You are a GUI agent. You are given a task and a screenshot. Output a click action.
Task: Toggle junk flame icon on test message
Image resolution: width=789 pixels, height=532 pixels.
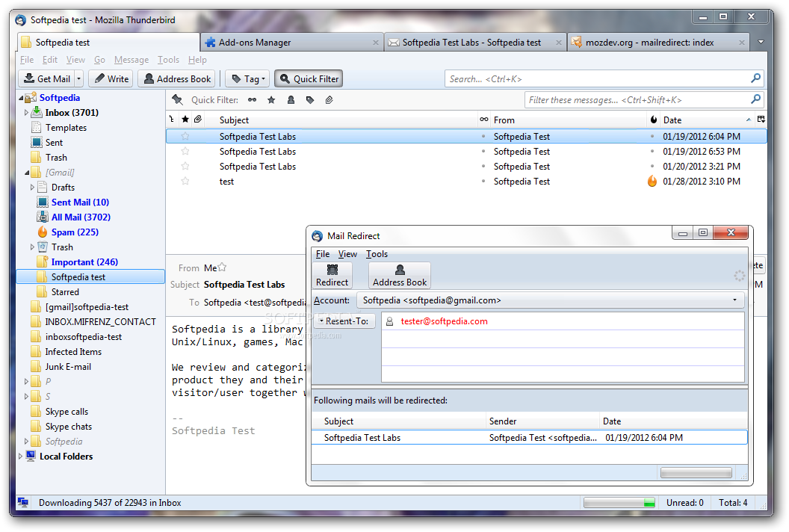(x=652, y=181)
